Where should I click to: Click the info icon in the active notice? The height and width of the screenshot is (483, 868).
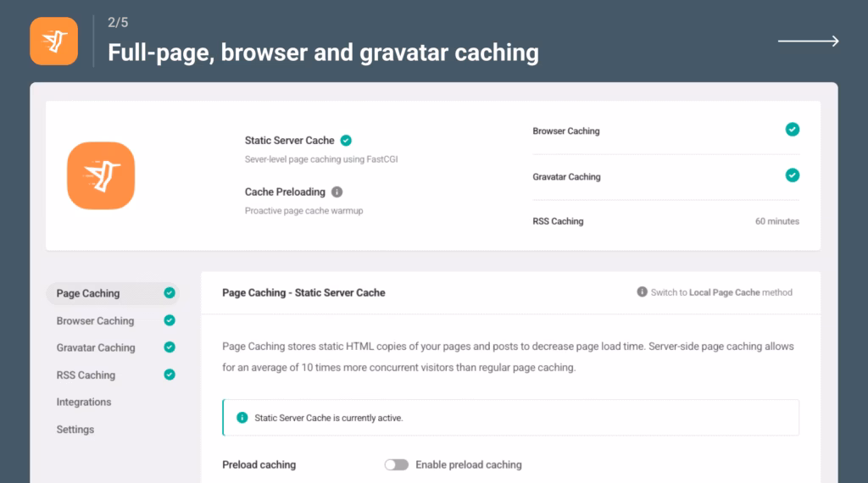242,418
